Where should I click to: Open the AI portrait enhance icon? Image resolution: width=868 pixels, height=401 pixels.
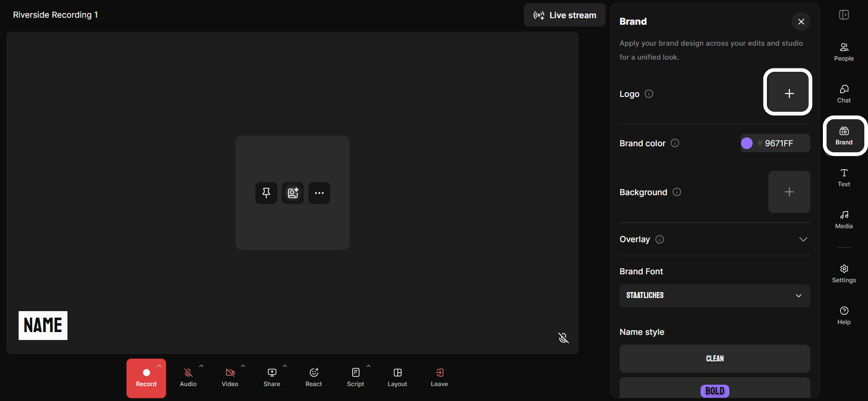click(x=293, y=193)
